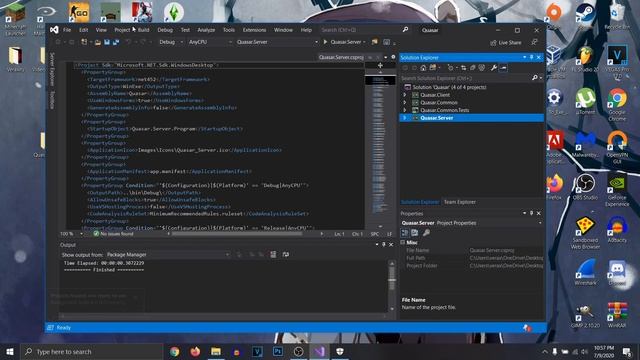The image size is (640, 360).
Task: Expand the Quasar.Common project node
Action: (x=404, y=102)
